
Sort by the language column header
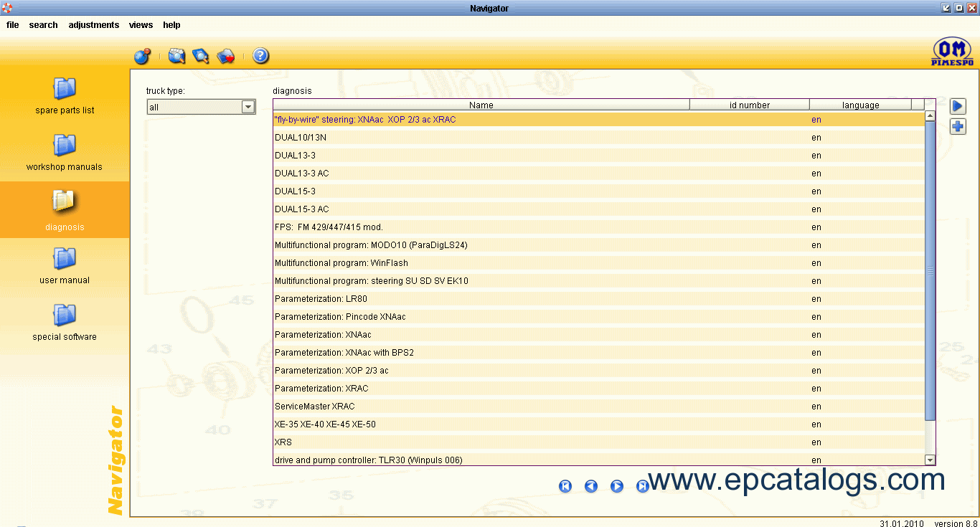[861, 105]
